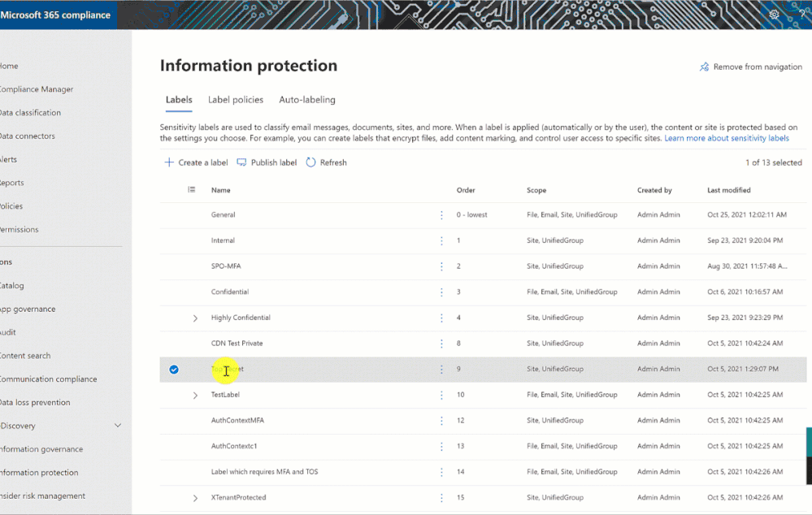The image size is (812, 515).
Task: Open more actions for TestLabel row
Action: point(441,395)
